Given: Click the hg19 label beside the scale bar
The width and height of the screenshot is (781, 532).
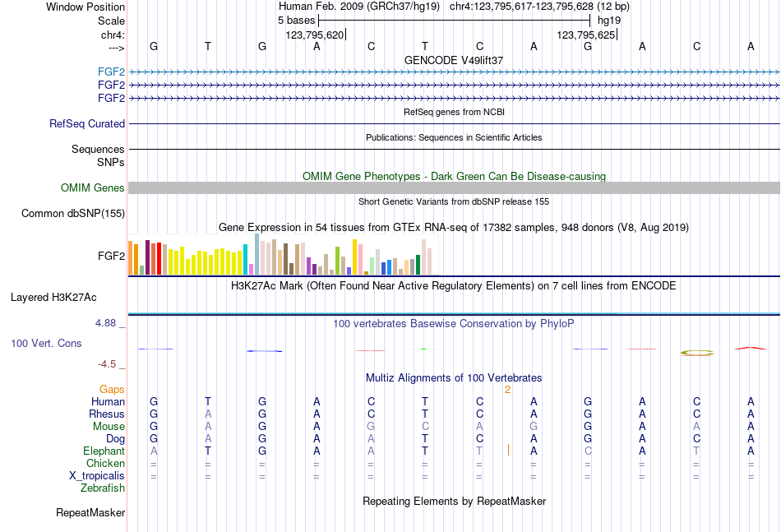Looking at the screenshot, I should point(609,21).
